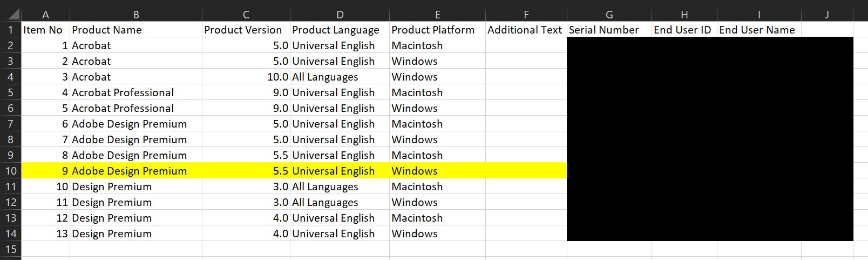Viewport: 868px width, 260px height.
Task: Select the "Windows" cell in row 14
Action: 437,234
